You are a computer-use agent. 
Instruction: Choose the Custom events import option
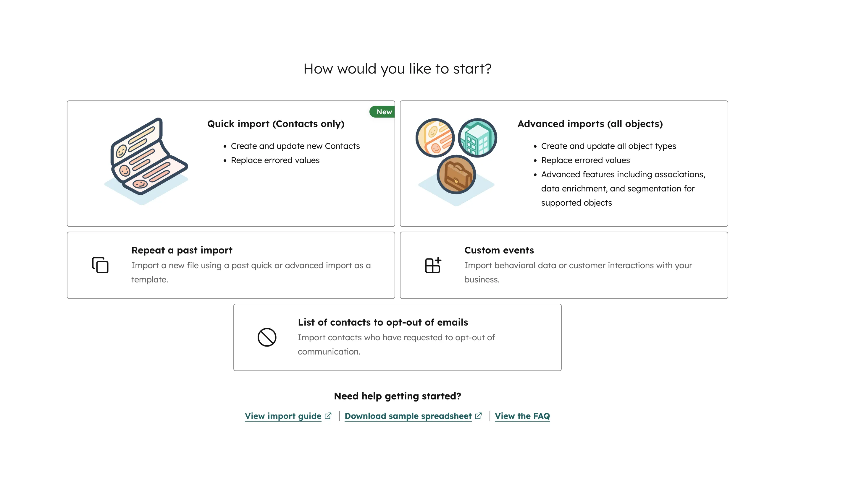[564, 265]
